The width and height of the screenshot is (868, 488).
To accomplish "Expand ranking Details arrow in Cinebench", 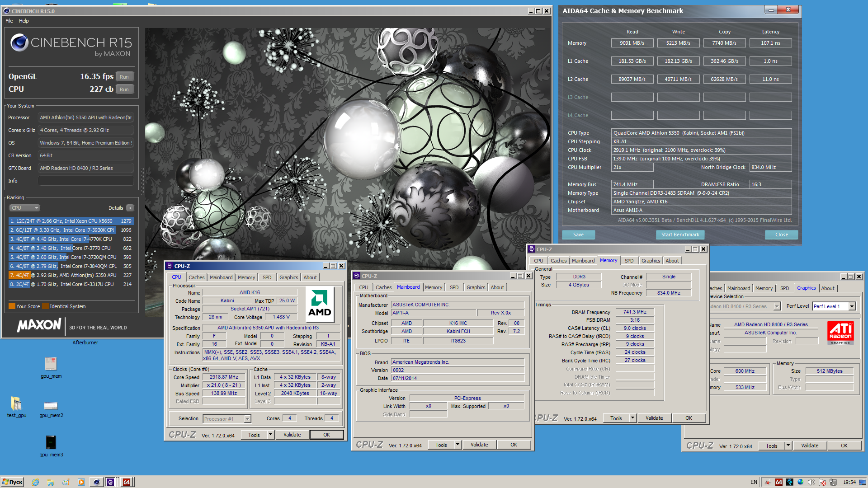I will [130, 208].
